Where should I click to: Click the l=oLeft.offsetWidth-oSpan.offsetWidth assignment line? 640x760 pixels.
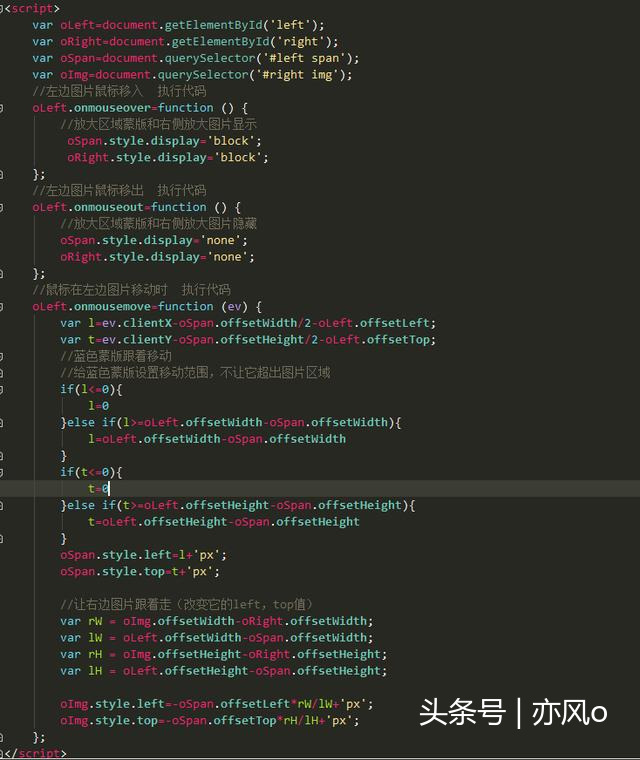(x=217, y=439)
